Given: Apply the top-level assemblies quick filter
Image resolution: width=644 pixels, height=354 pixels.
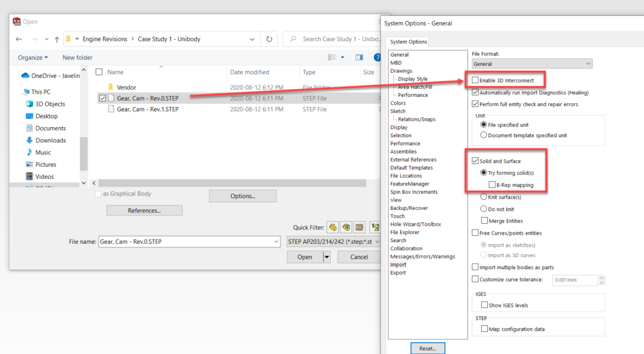Looking at the screenshot, I should [375, 227].
